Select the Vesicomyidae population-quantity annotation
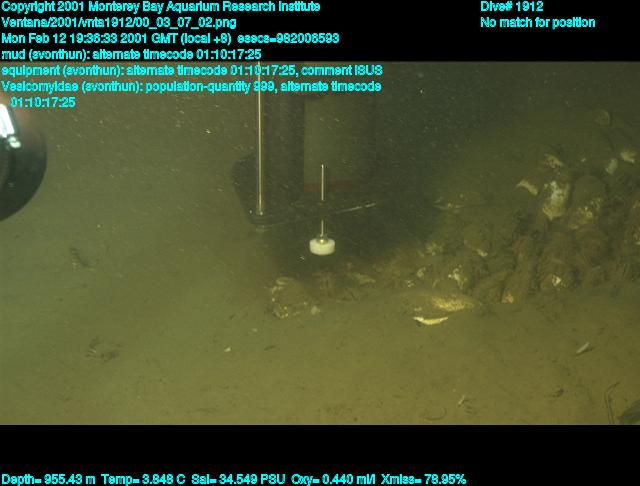Viewport: 640px width, 486px height. tap(191, 87)
